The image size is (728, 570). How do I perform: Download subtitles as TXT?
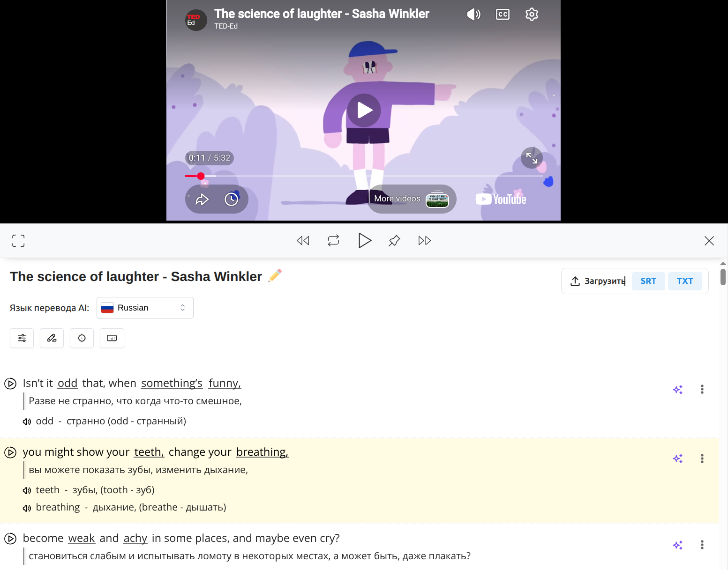click(x=684, y=281)
